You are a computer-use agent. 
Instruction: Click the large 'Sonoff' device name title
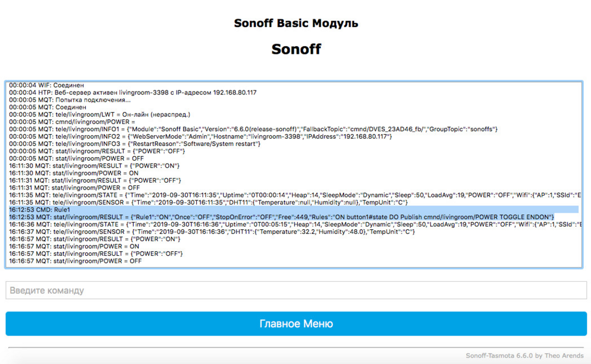pos(296,49)
